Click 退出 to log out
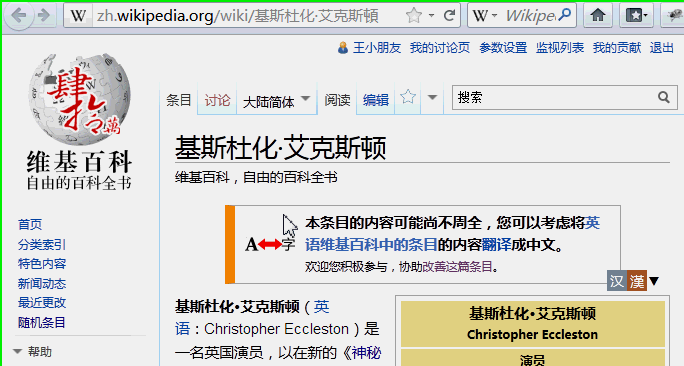 click(662, 48)
